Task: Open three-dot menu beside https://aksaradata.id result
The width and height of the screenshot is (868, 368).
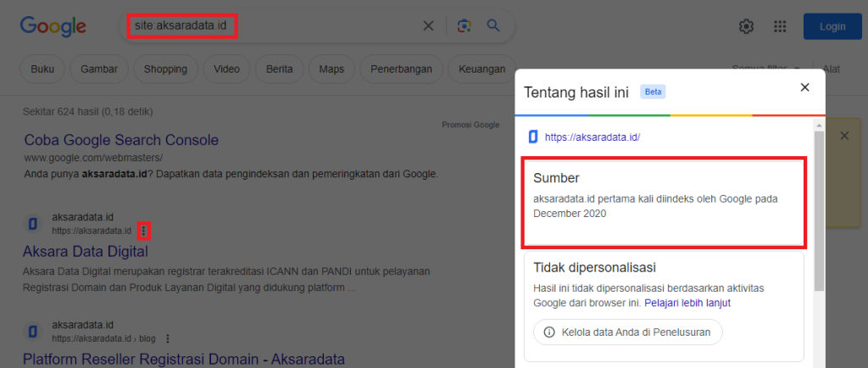Action: click(144, 231)
